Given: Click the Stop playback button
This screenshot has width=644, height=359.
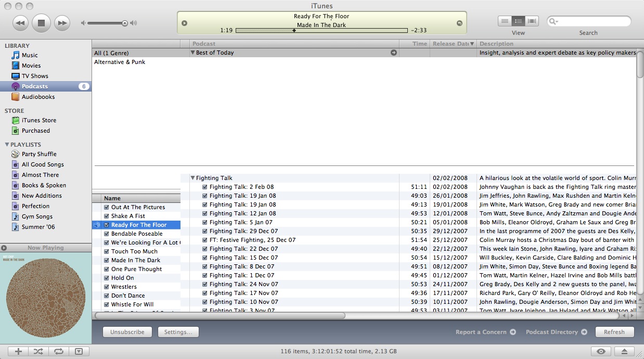Looking at the screenshot, I should (x=41, y=23).
